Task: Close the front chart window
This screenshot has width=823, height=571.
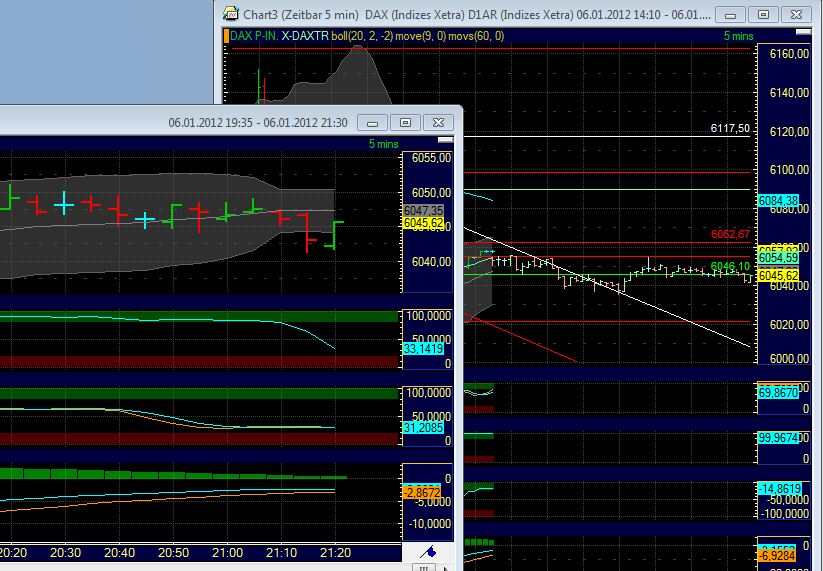Action: point(437,122)
